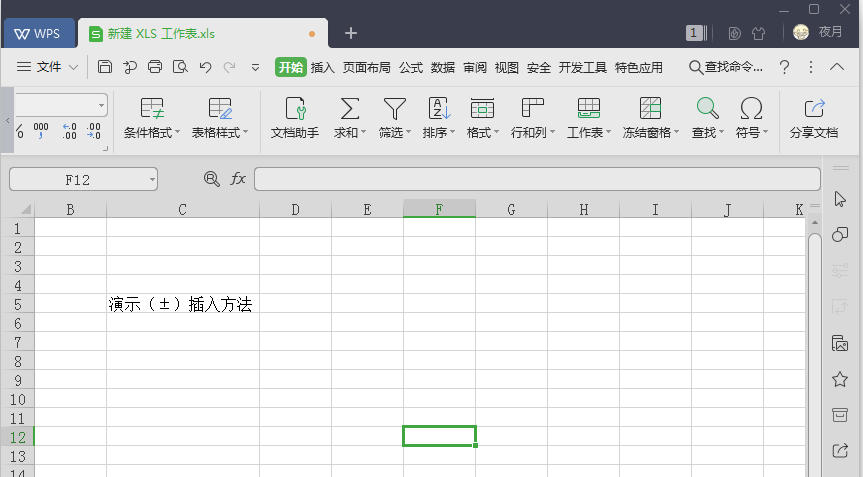Switch to Data (数据) tab
863x477 pixels.
pyautogui.click(x=443, y=68)
